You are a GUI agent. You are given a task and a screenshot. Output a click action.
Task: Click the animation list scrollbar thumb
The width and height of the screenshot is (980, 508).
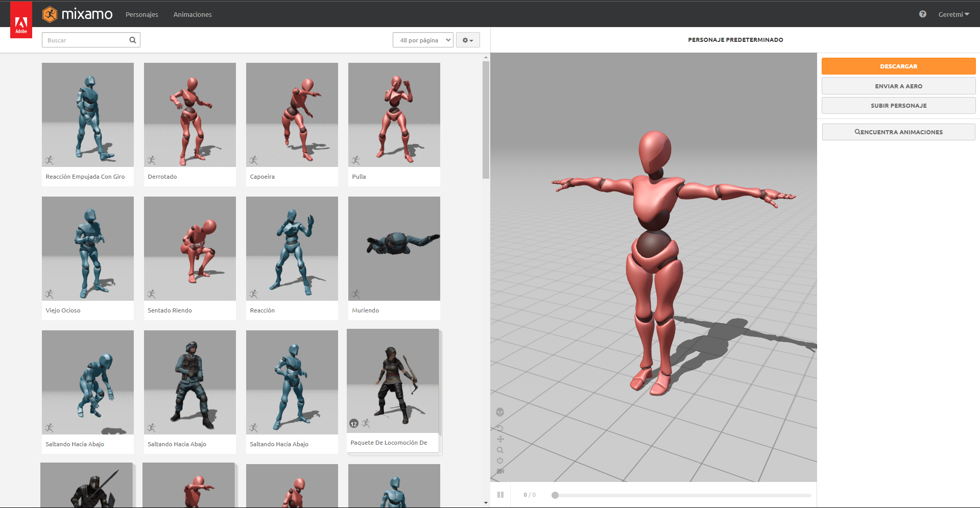(486, 120)
